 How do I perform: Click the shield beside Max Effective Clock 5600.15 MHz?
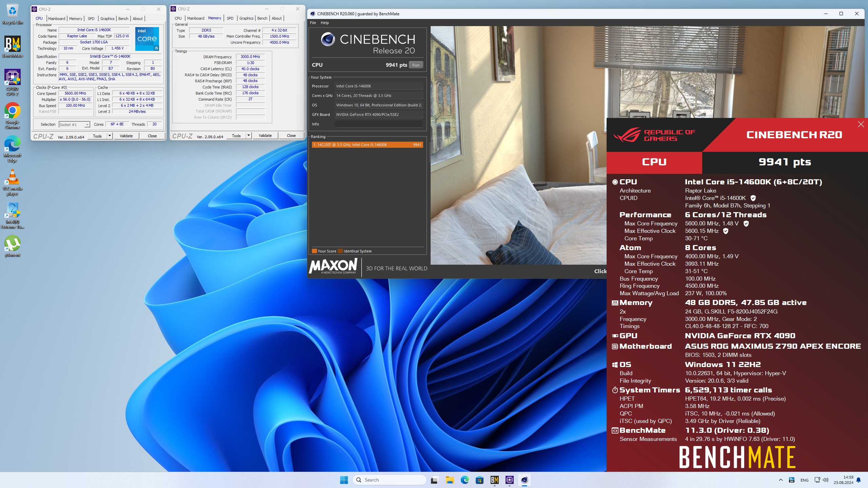point(726,231)
